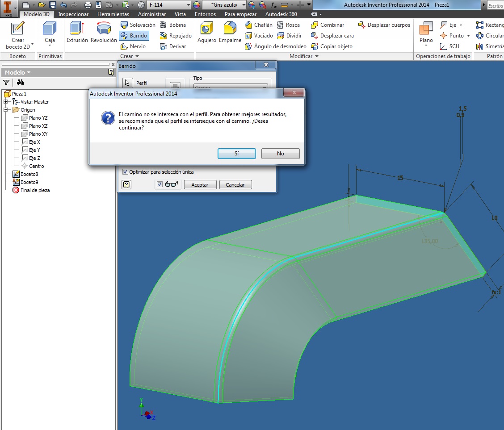Select Boceto8 in the model tree
The image size is (504, 430).
[x=25, y=174]
